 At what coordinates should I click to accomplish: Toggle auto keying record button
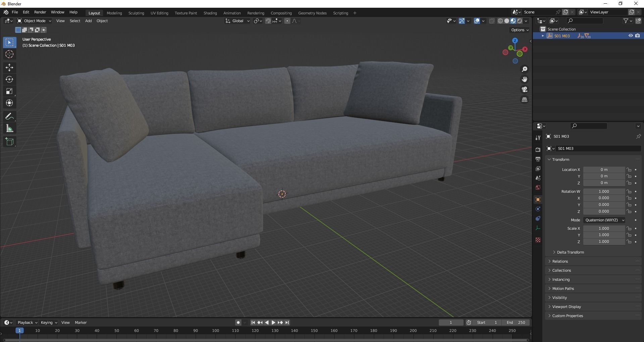(x=238, y=323)
